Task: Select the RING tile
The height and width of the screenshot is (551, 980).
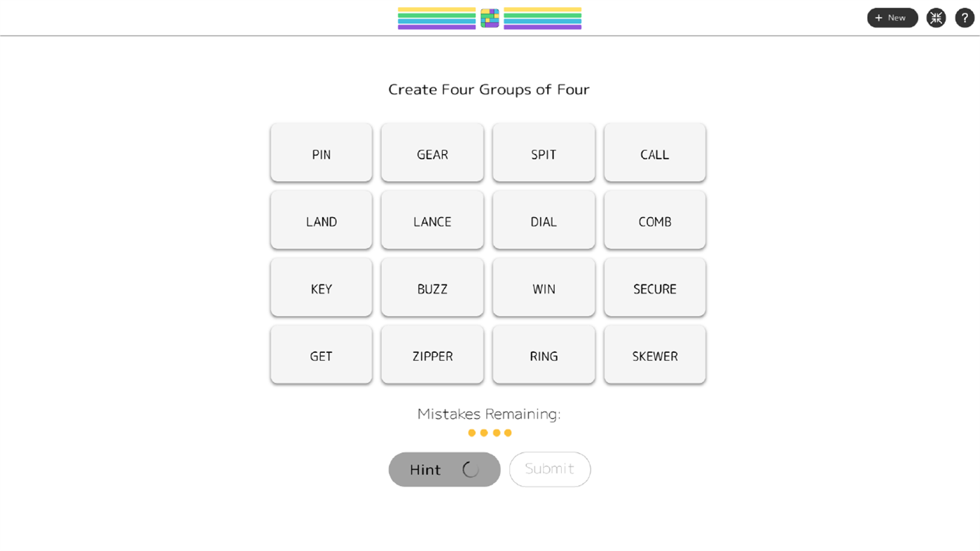Action: click(x=544, y=356)
